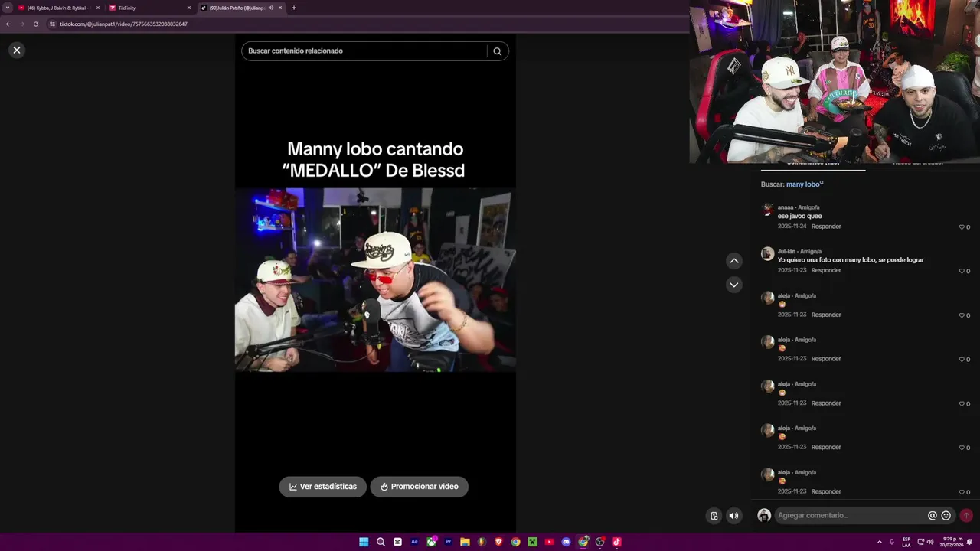Post comment with the red arrow button
The height and width of the screenshot is (551, 980).
pyautogui.click(x=966, y=516)
